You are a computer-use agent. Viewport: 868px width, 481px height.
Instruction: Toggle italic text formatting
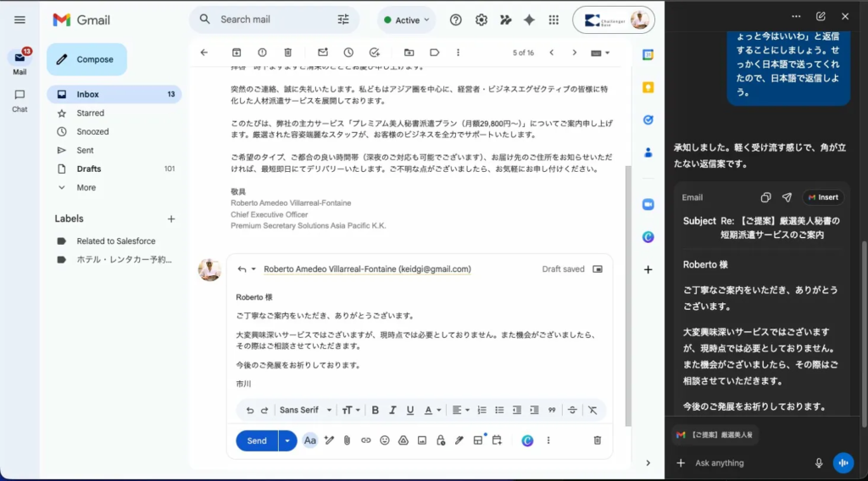(x=393, y=410)
